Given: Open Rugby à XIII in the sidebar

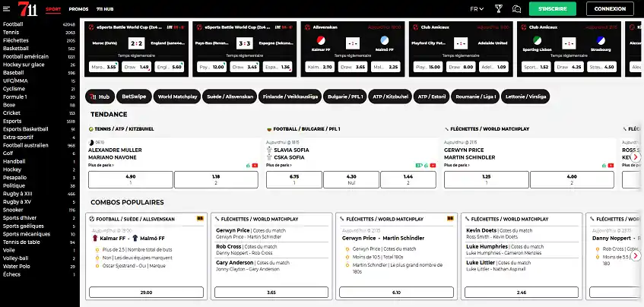Looking at the screenshot, I should [39, 194].
